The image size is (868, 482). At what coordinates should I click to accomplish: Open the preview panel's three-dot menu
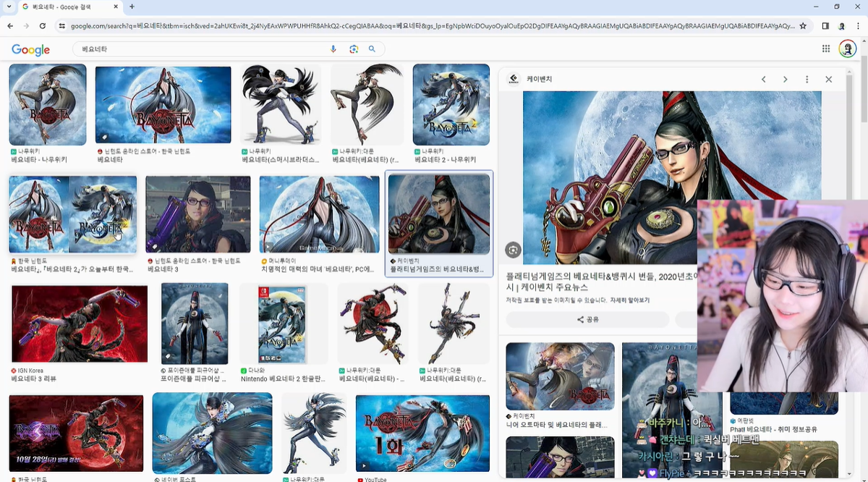click(x=807, y=80)
